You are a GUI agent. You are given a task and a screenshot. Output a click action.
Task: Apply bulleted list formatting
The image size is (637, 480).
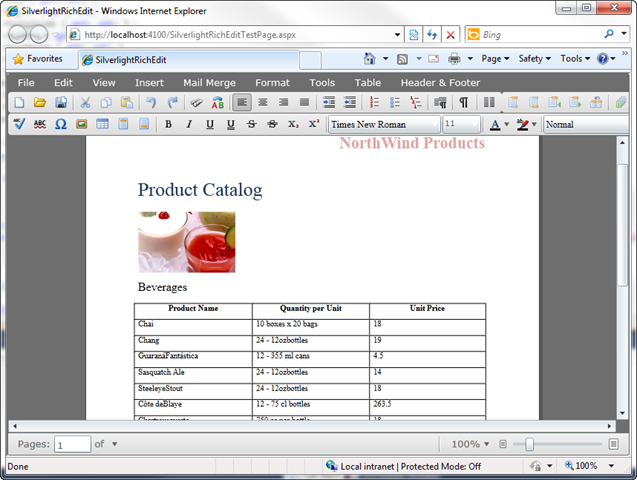point(395,102)
